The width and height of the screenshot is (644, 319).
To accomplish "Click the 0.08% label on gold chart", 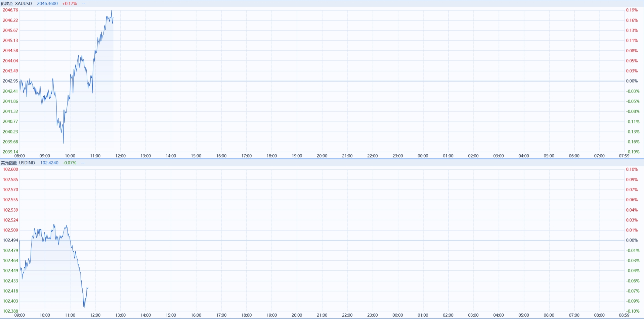I will click(632, 51).
